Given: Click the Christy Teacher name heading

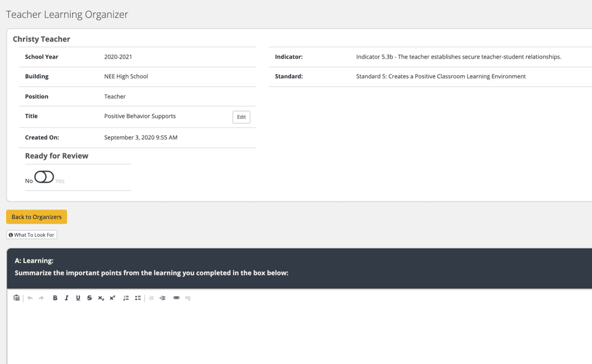Looking at the screenshot, I should click(42, 39).
